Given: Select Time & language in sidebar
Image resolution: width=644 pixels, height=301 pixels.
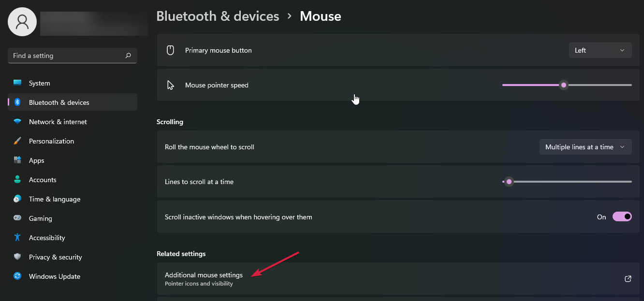Looking at the screenshot, I should 55,199.
